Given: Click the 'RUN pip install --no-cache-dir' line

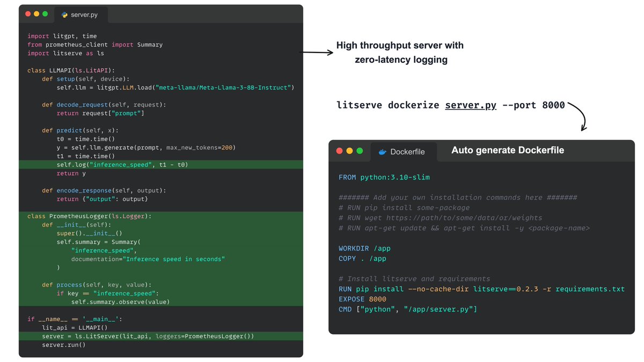Looking at the screenshot, I should [x=482, y=289].
